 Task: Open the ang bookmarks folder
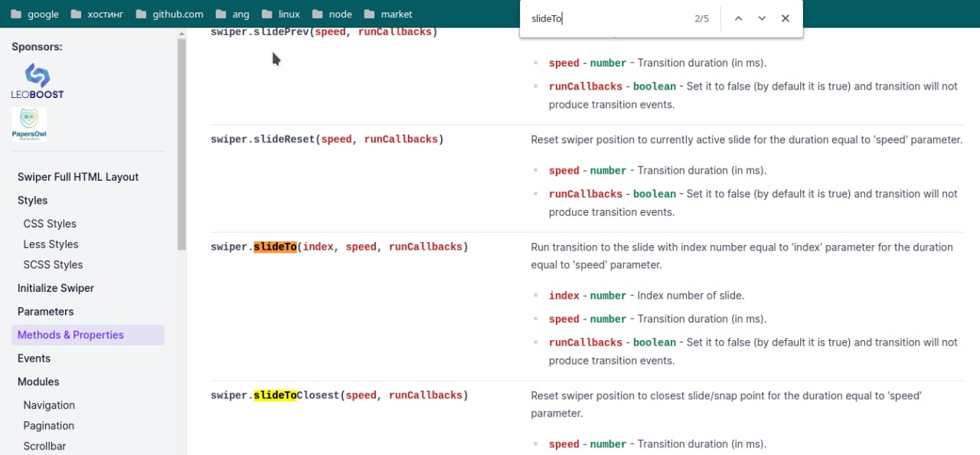point(232,14)
